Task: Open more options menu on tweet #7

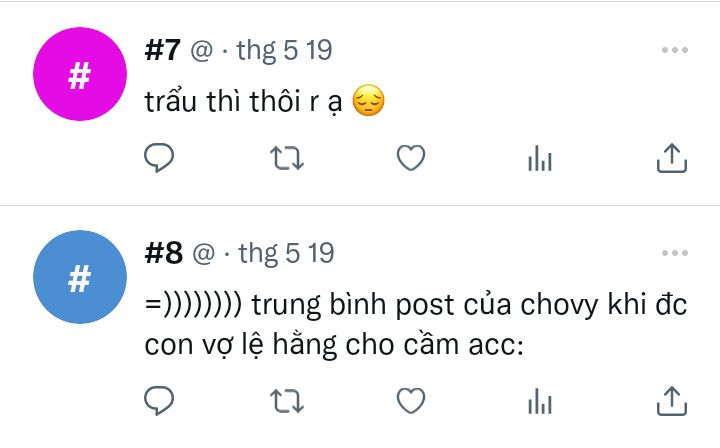Action: pos(675,50)
